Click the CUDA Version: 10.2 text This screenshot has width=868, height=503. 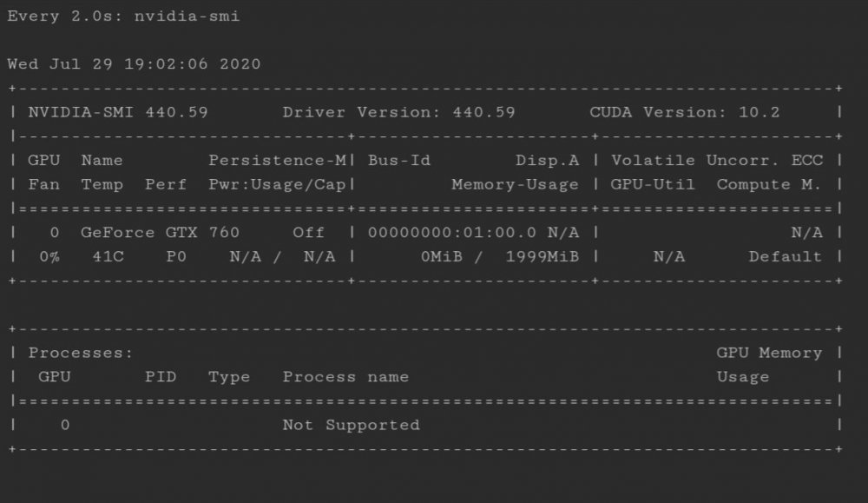[684, 112]
